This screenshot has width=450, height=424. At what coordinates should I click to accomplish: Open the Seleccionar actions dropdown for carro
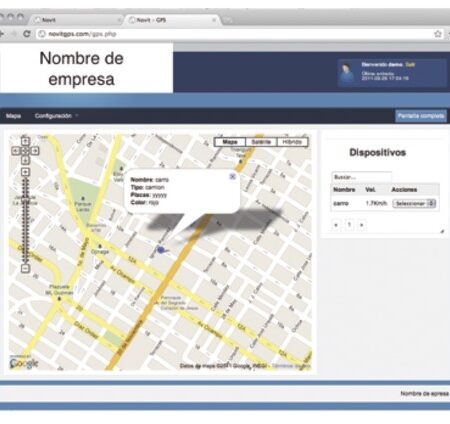click(414, 203)
